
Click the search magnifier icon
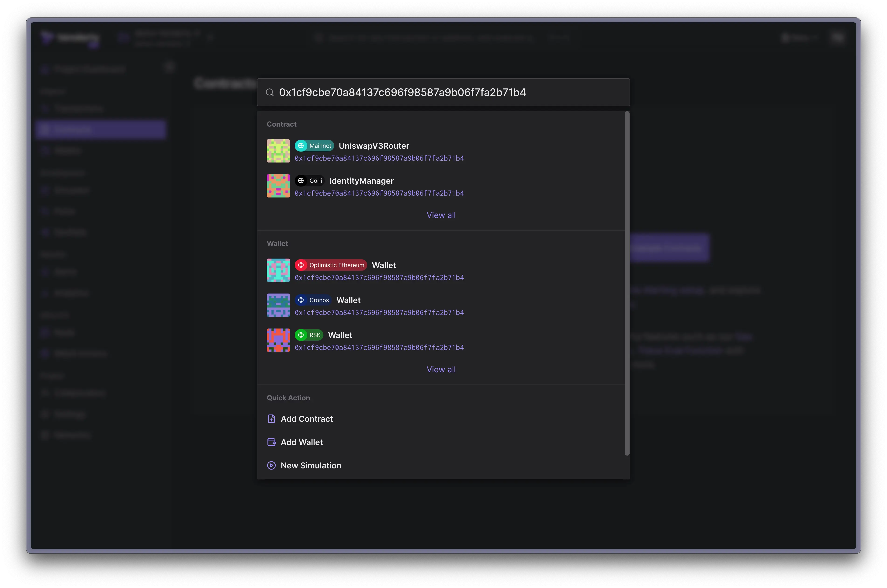coord(270,92)
